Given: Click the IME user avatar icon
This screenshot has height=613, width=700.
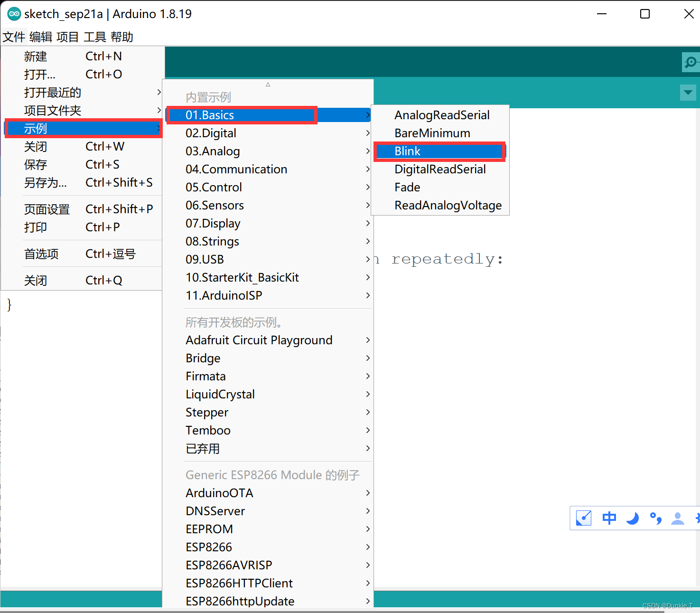Looking at the screenshot, I should 678,518.
